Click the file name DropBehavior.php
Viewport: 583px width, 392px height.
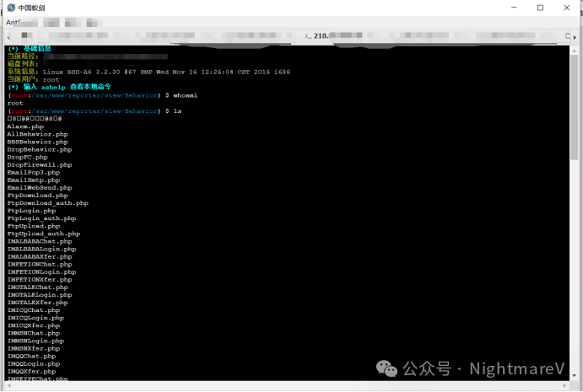pos(40,149)
